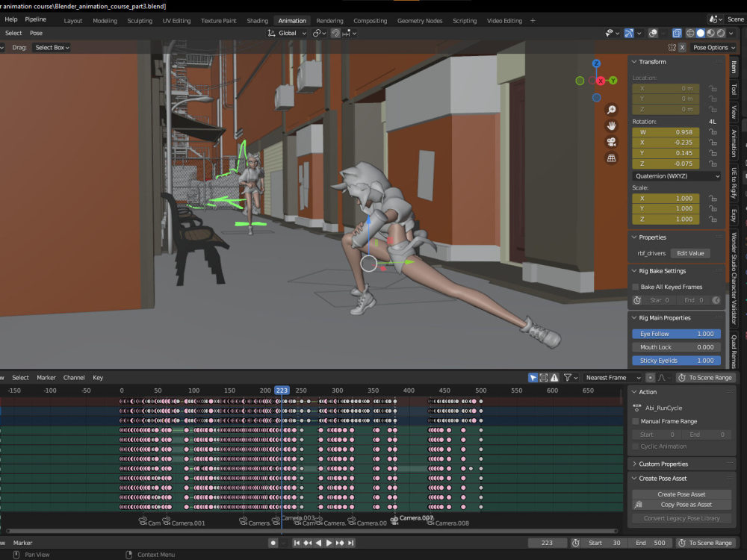Switch perspective/orthographic grid icon
Screen dimensions: 747x560
tap(611, 158)
